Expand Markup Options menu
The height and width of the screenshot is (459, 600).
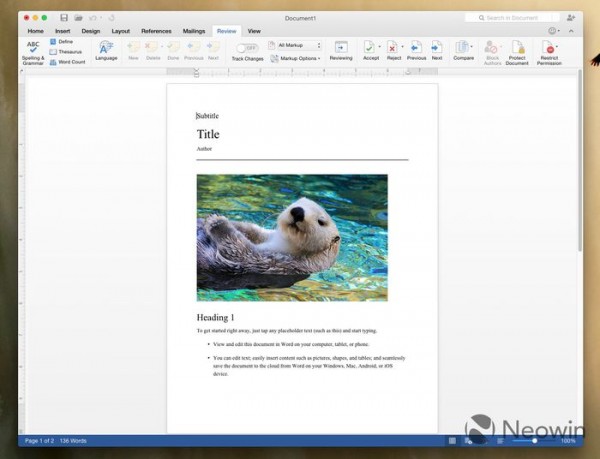tap(295, 59)
